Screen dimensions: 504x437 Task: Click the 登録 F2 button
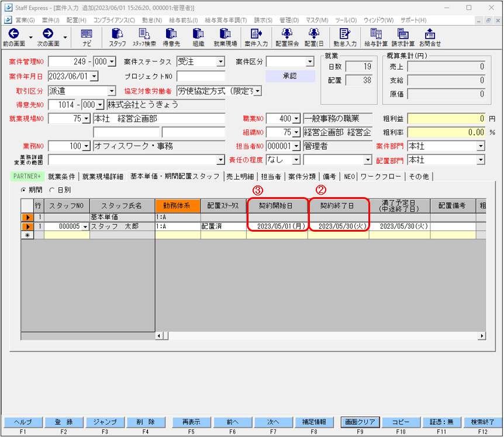click(x=64, y=422)
